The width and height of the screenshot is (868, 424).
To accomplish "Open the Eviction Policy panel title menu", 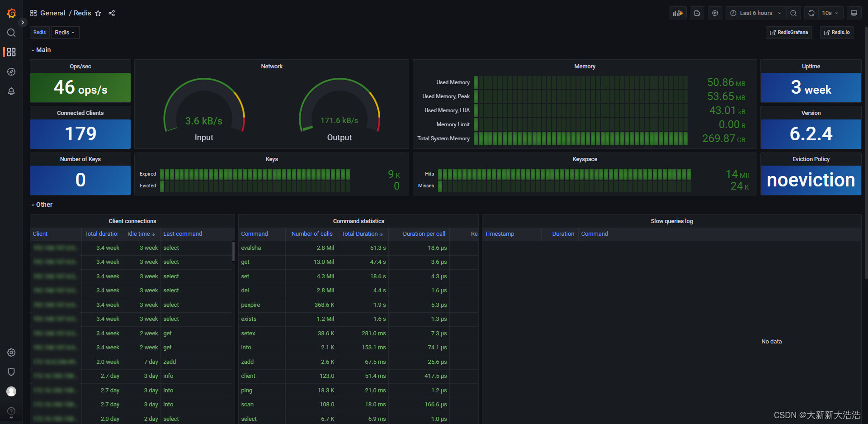I will point(811,159).
